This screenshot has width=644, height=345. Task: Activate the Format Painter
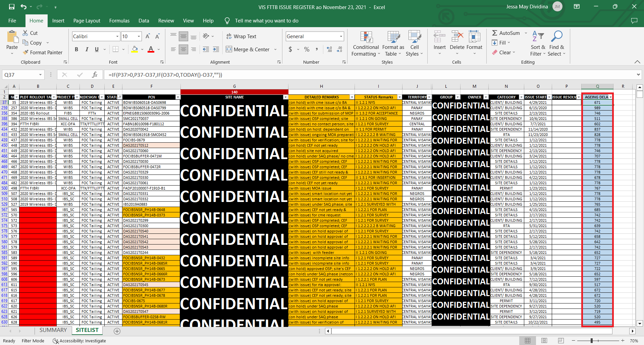(43, 52)
